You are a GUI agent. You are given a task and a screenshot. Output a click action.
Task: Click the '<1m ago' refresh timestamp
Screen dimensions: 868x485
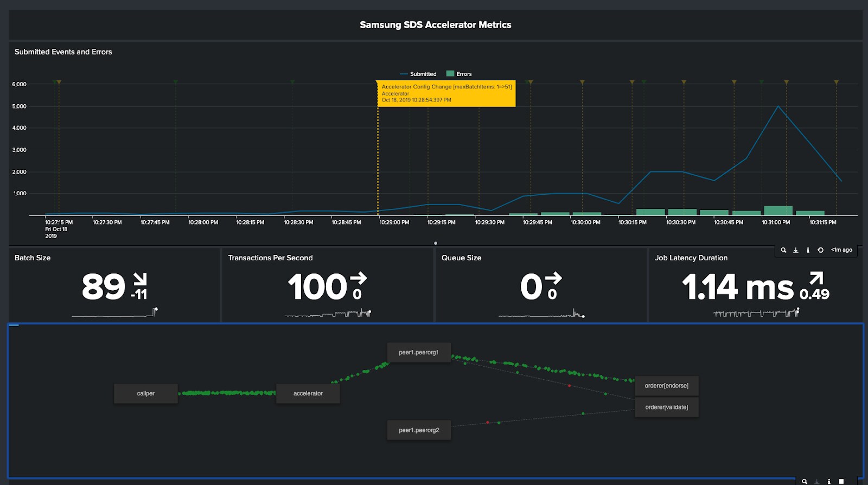(x=841, y=250)
